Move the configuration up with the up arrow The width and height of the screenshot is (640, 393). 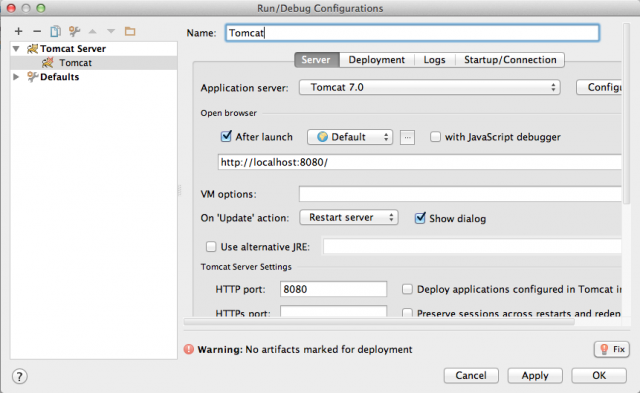tap(93, 31)
